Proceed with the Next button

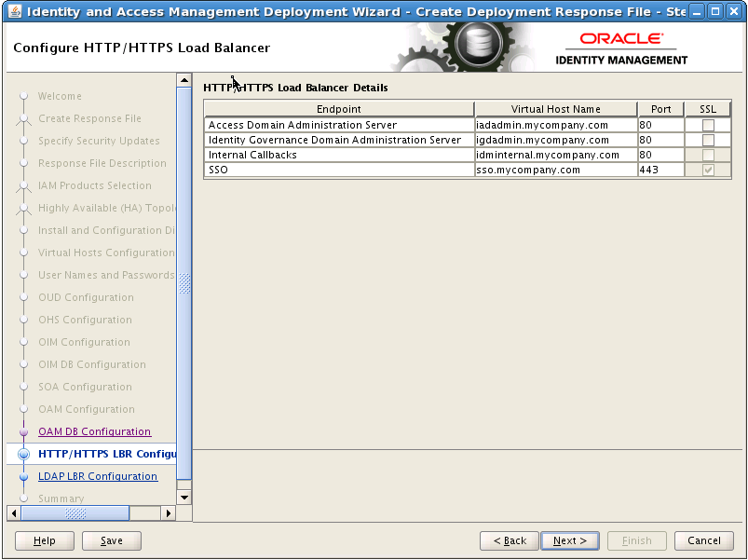[570, 540]
